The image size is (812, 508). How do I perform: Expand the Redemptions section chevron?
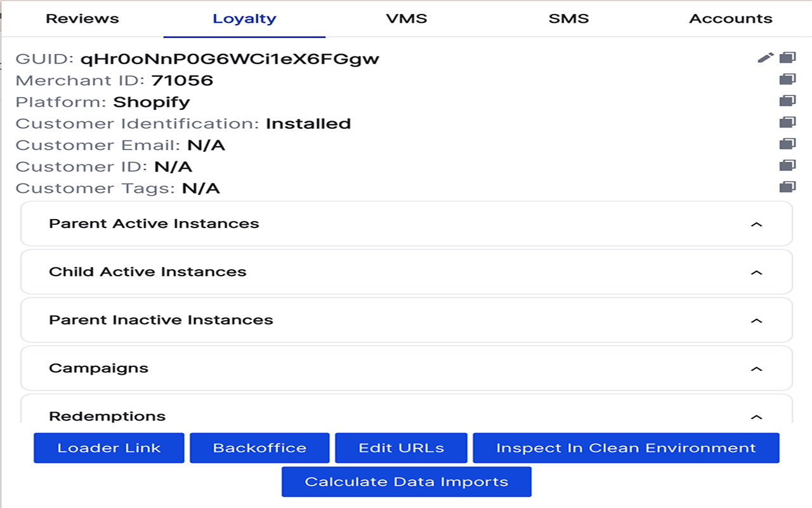pos(756,417)
